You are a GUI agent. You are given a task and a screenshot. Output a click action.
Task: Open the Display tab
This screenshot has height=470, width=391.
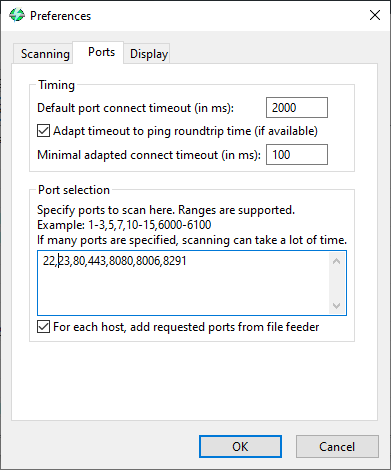[147, 53]
